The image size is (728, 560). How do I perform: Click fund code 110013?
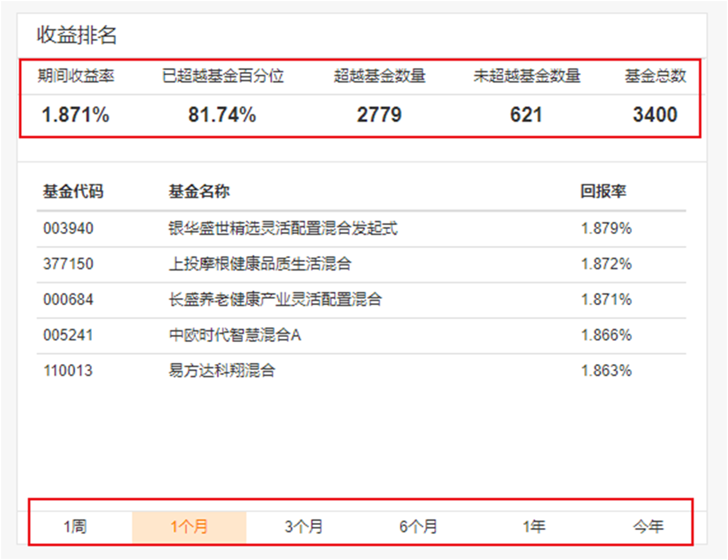(x=68, y=371)
